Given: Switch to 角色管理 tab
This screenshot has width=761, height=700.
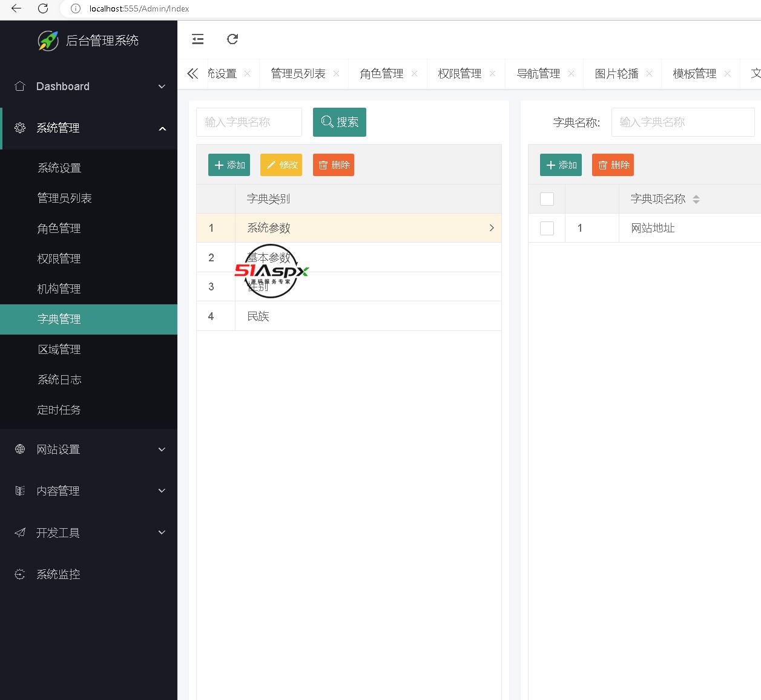Looking at the screenshot, I should 381,73.
